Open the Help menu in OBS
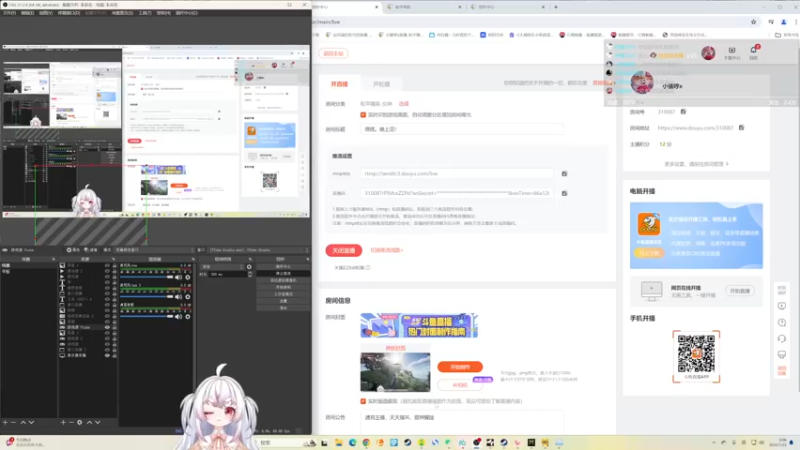Screen dimensions: 800x450 pyautogui.click(x=163, y=13)
